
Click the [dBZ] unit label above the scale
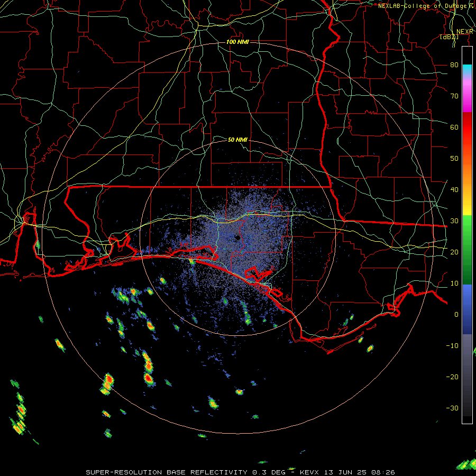click(x=449, y=36)
